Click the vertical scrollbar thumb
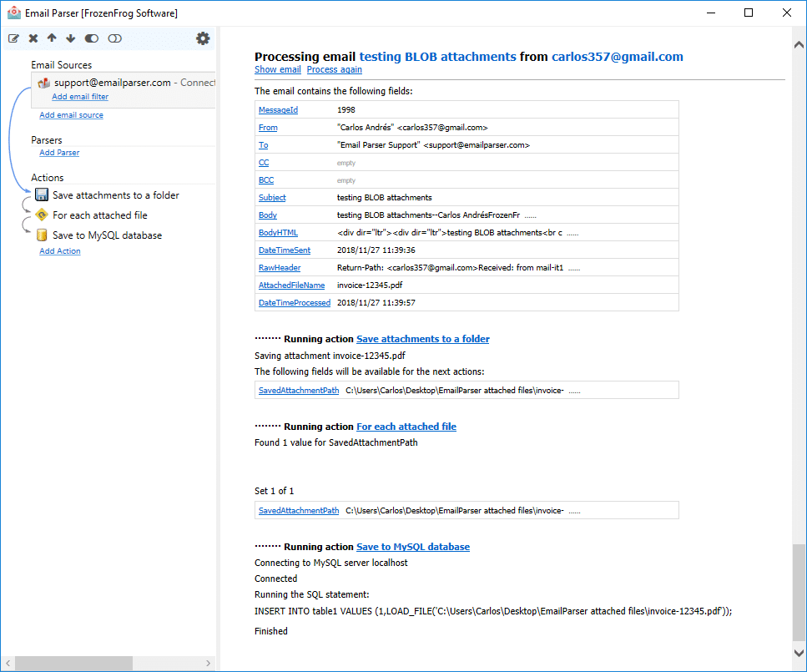This screenshot has width=807, height=672. (799, 592)
